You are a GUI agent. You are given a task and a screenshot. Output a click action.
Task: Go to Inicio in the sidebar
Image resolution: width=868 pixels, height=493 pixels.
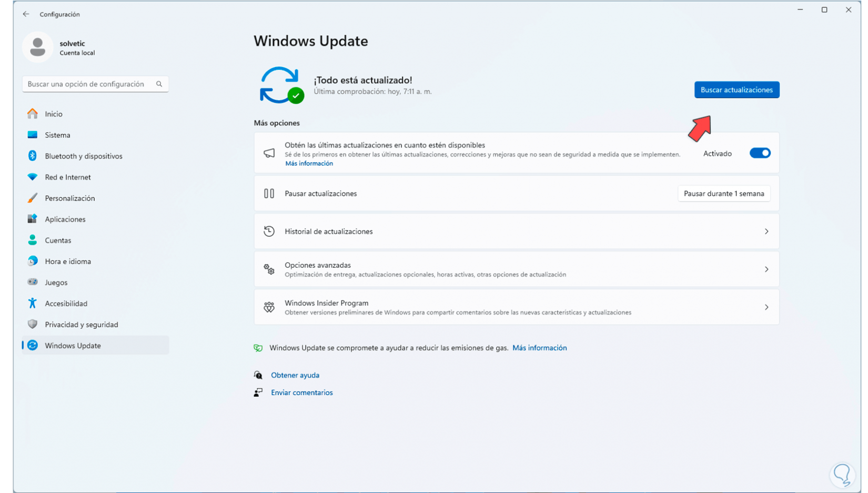[x=95, y=114]
